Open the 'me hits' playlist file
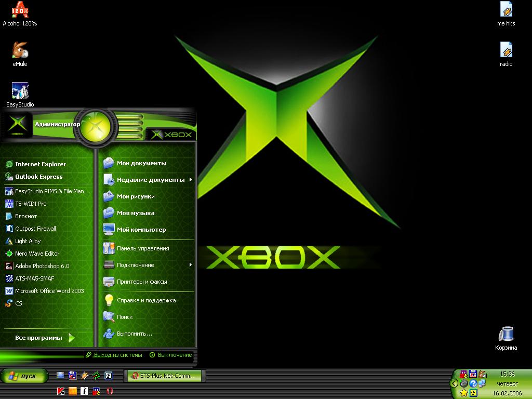Viewport: 532px width, 399px height. point(506,10)
